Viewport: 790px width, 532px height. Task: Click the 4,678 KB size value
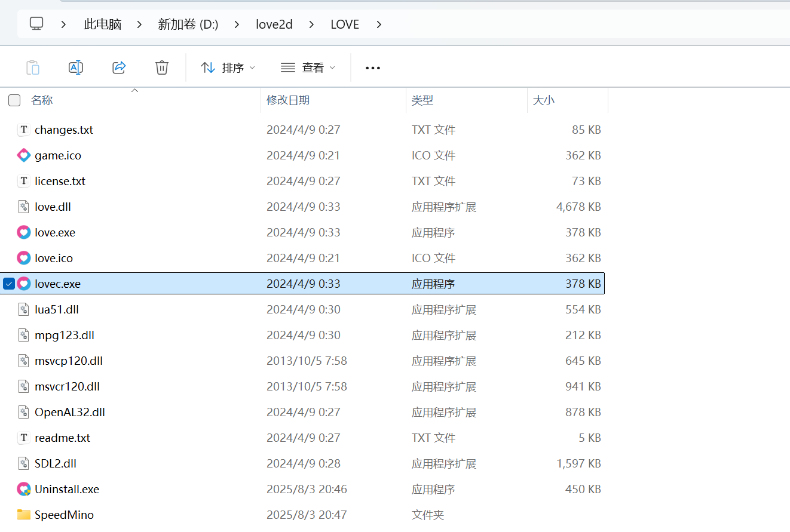[578, 207]
